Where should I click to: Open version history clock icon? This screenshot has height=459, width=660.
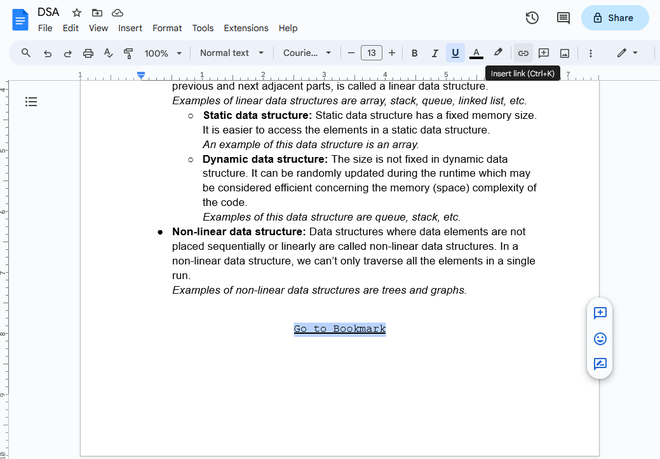tap(532, 18)
